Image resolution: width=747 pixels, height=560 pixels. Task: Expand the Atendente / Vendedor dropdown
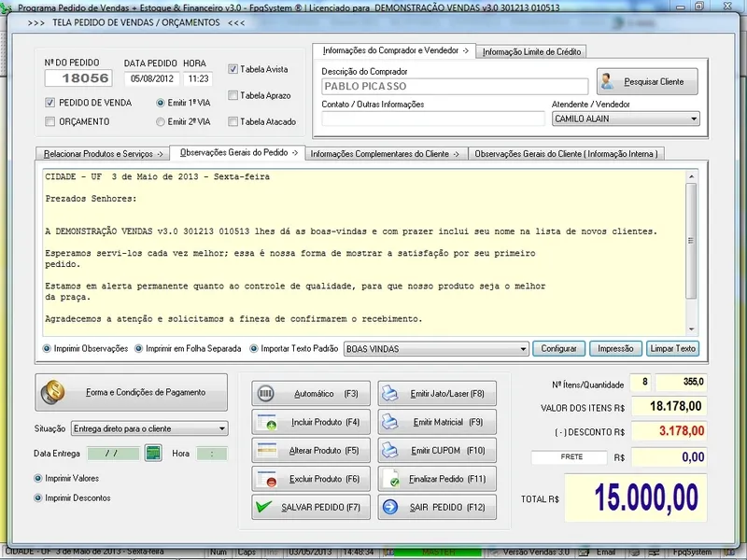point(693,119)
